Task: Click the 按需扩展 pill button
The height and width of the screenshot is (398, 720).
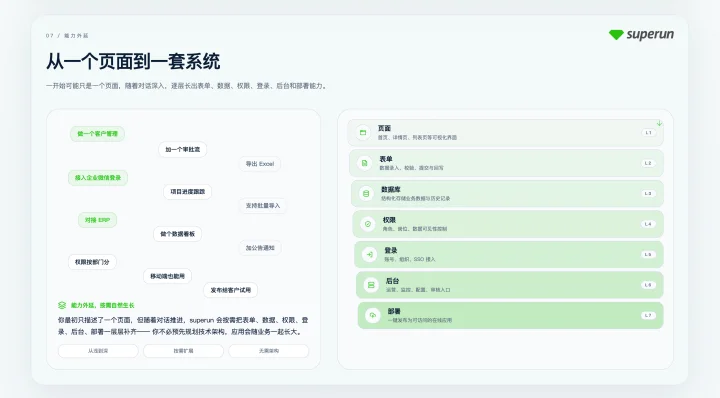Action: (x=183, y=351)
